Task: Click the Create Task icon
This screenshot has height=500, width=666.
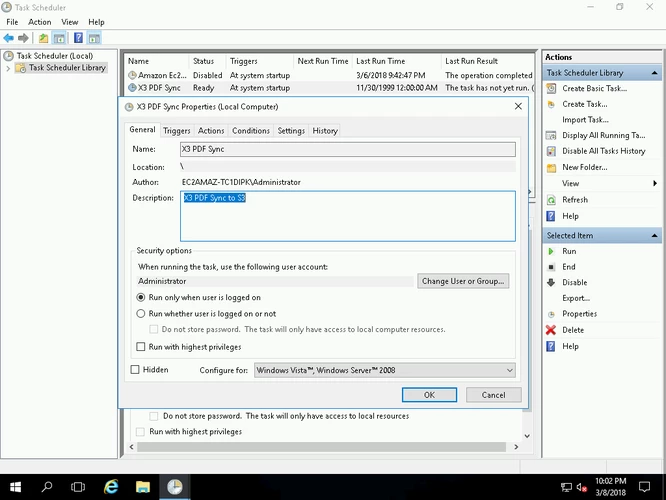Action: click(x=551, y=104)
